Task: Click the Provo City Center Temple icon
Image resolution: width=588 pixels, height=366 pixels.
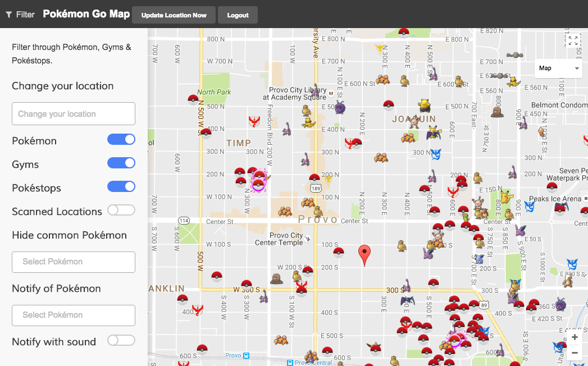Action: (308, 239)
